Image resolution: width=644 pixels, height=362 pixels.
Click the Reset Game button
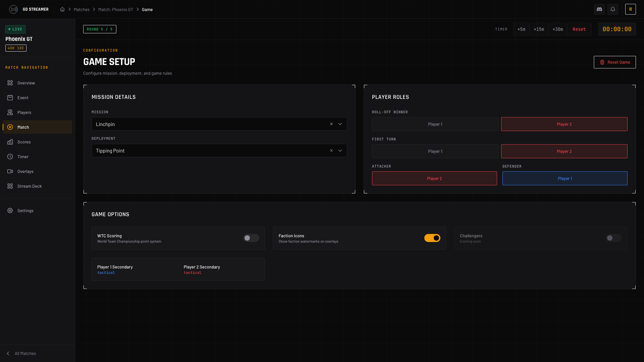tap(615, 62)
